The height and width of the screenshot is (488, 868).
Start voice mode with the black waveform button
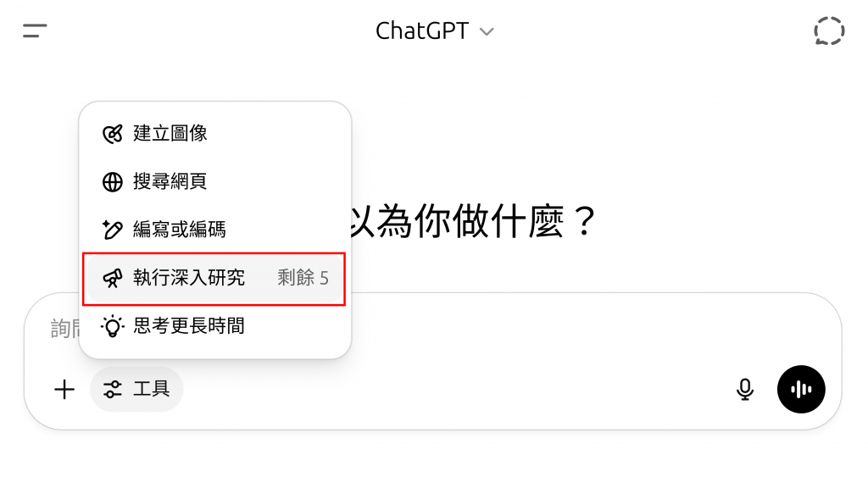(801, 390)
